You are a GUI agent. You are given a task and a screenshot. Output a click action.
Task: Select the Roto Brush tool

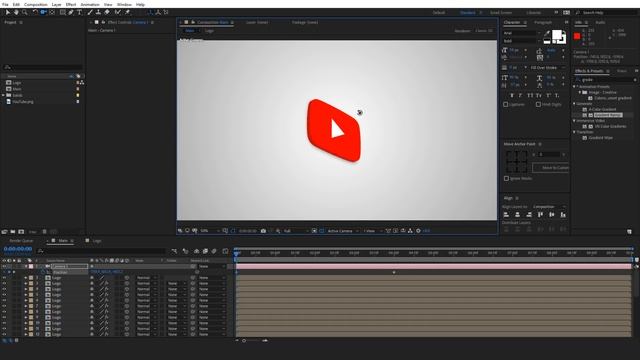click(118, 13)
